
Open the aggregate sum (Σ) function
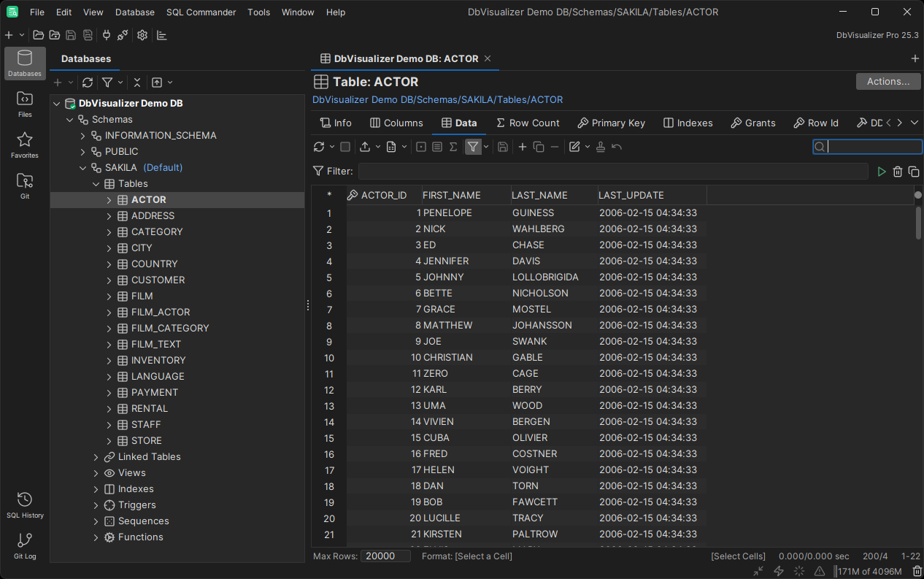click(x=453, y=147)
